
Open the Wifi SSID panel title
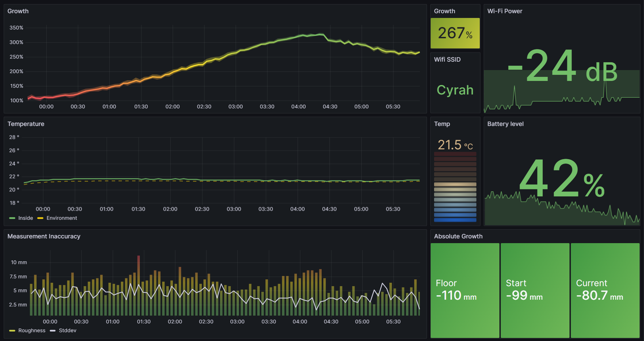[x=447, y=60]
